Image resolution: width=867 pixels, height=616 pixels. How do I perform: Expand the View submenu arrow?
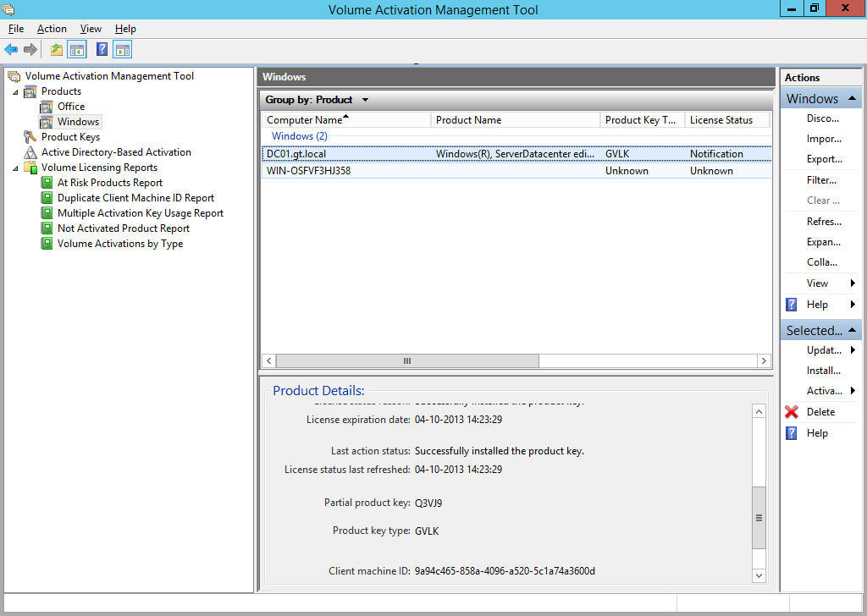pyautogui.click(x=853, y=283)
